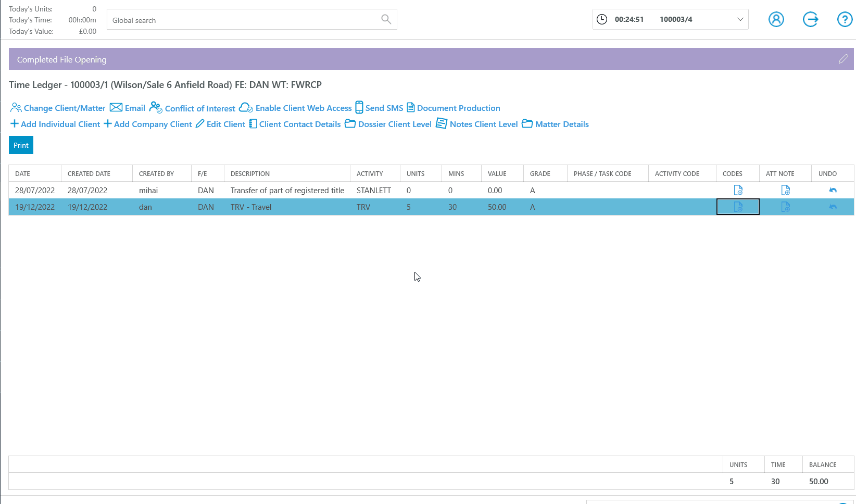The image size is (856, 504).
Task: Sort by the DATE column header
Action: (x=35, y=173)
